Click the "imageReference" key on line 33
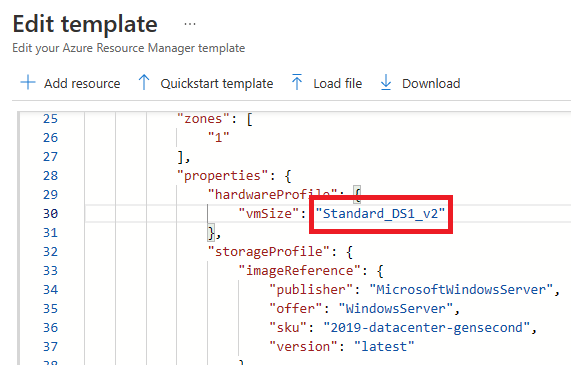The height and width of the screenshot is (365, 571). pyautogui.click(x=299, y=271)
